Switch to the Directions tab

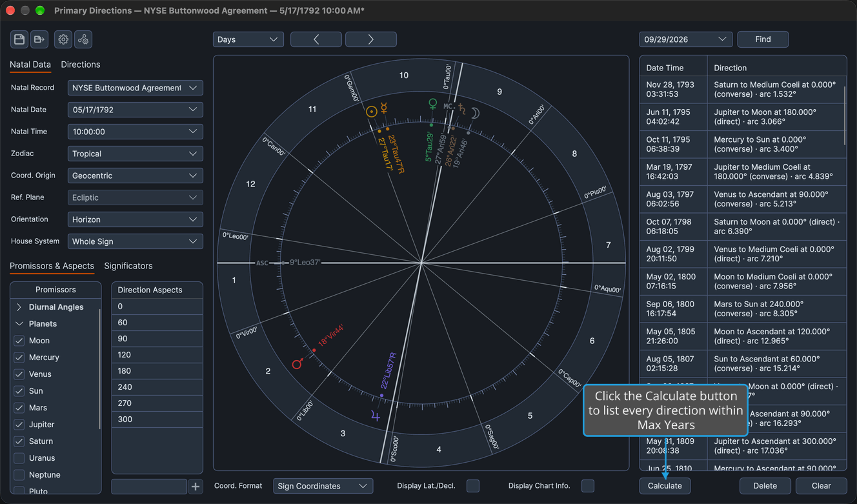(x=81, y=65)
